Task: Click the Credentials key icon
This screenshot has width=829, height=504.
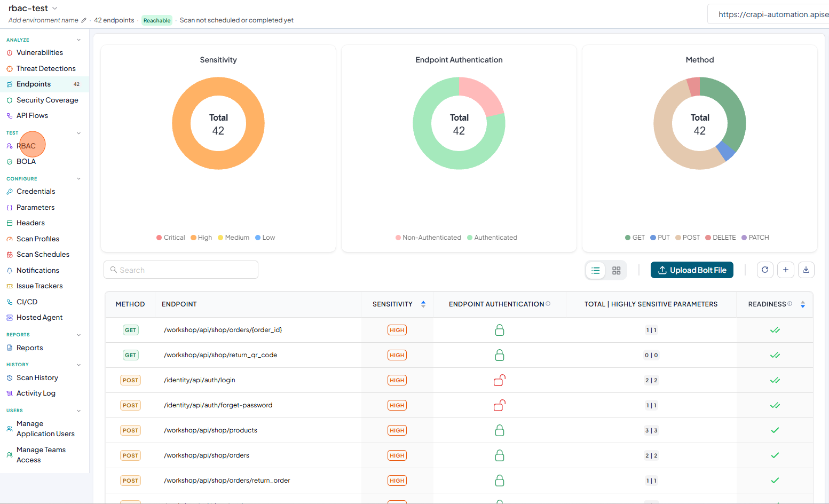Action: click(x=10, y=192)
